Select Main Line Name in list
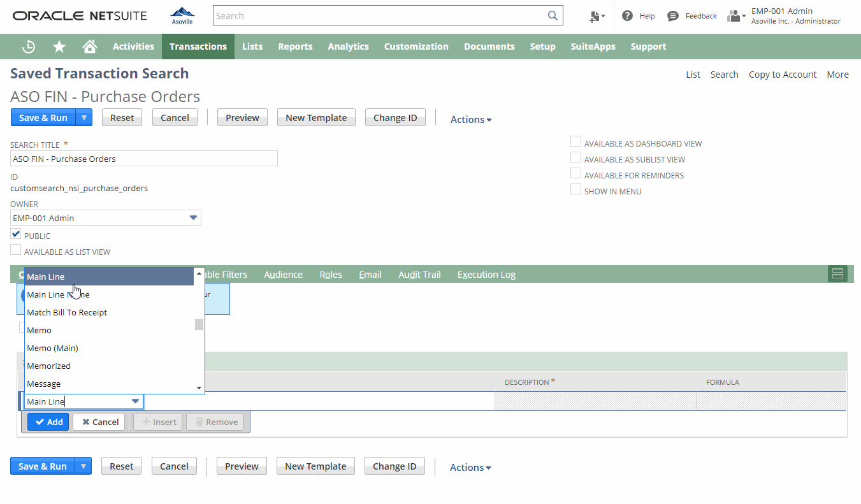The image size is (861, 504). pos(109,294)
